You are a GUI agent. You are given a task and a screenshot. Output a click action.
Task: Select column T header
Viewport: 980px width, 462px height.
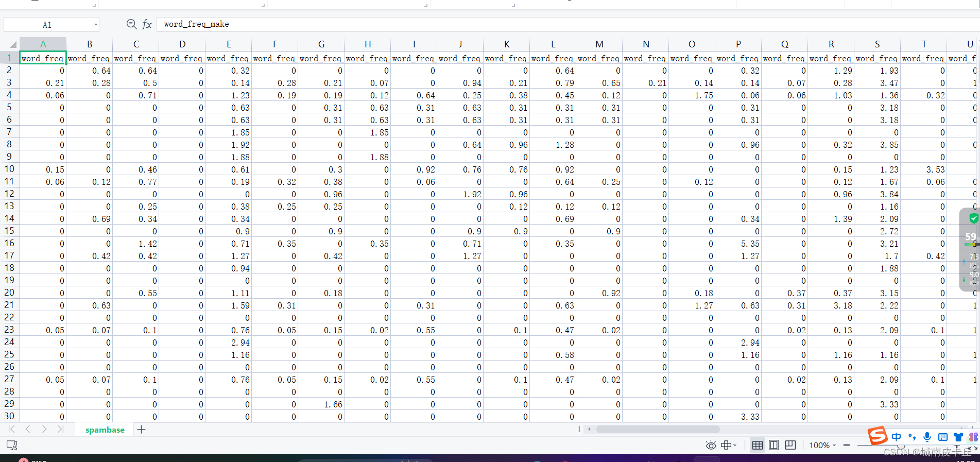tap(924, 44)
